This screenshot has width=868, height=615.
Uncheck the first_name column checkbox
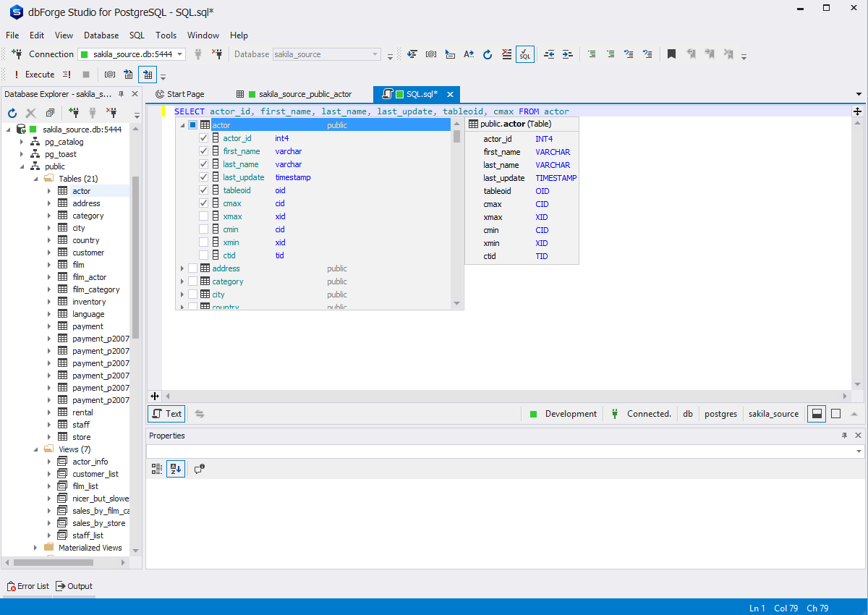(203, 151)
